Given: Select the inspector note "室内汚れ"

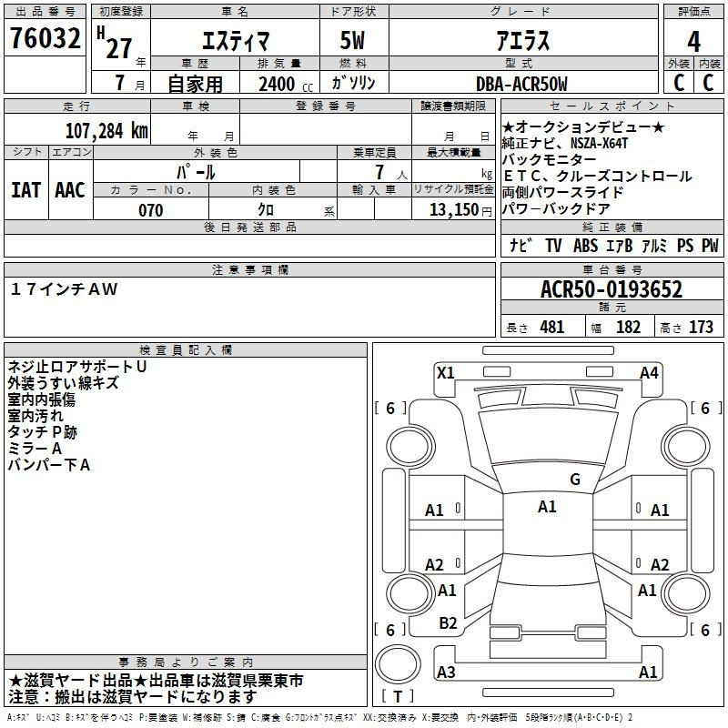Looking at the screenshot, I should point(35,416).
